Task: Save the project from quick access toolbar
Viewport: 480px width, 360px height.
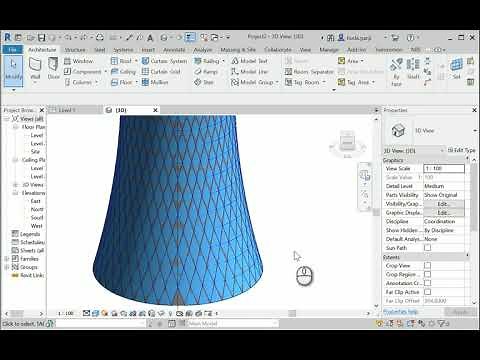Action: pyautogui.click(x=41, y=37)
